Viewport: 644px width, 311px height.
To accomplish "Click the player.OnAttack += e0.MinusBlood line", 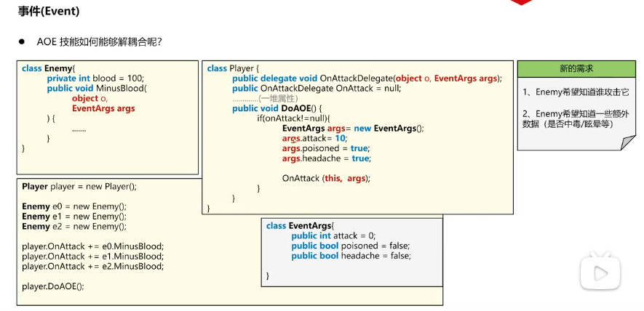I will [92, 246].
